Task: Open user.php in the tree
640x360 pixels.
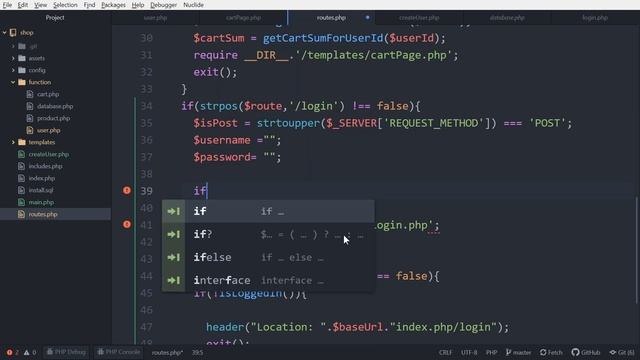Action: click(49, 130)
